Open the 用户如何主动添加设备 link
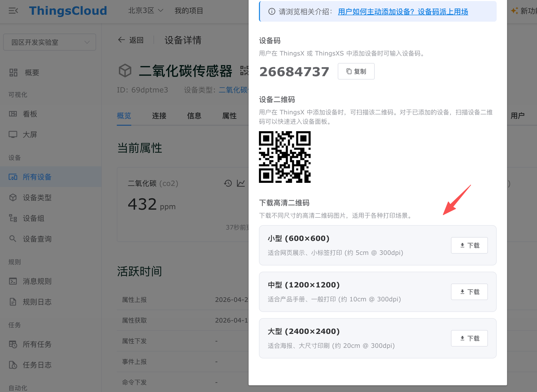 [x=403, y=12]
